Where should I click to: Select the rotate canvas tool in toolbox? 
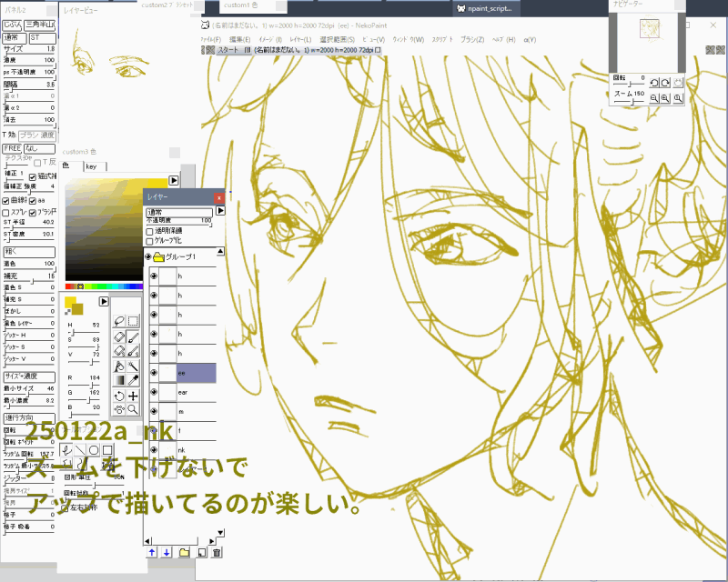pos(119,396)
